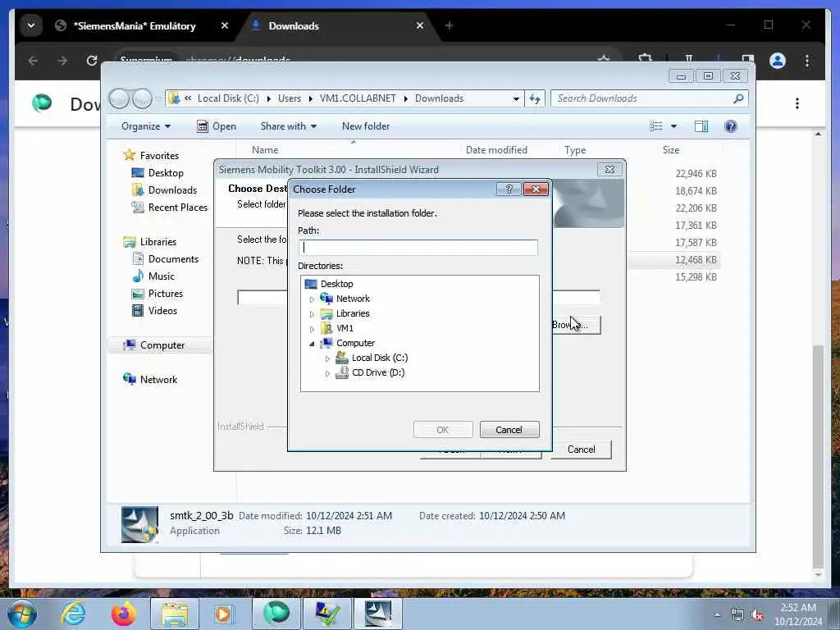Click the Explorer help icon

[730, 126]
